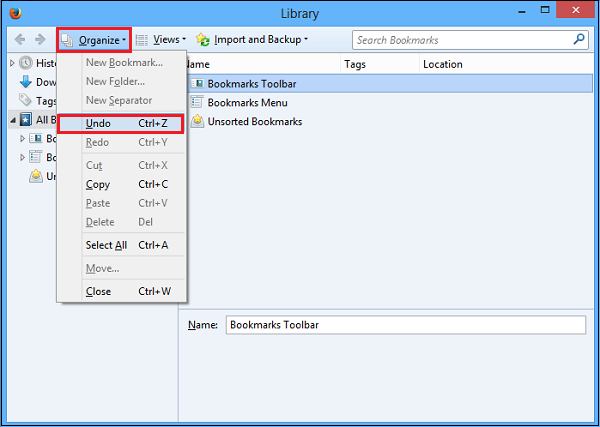Open Import and Backup dropdown
Viewport: 600px width, 427px height.
click(x=252, y=40)
